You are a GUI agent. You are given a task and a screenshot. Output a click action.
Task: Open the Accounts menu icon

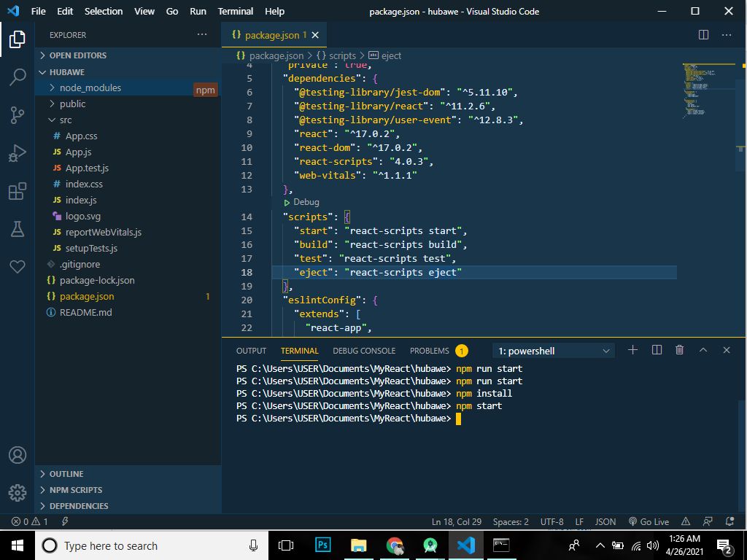point(18,455)
